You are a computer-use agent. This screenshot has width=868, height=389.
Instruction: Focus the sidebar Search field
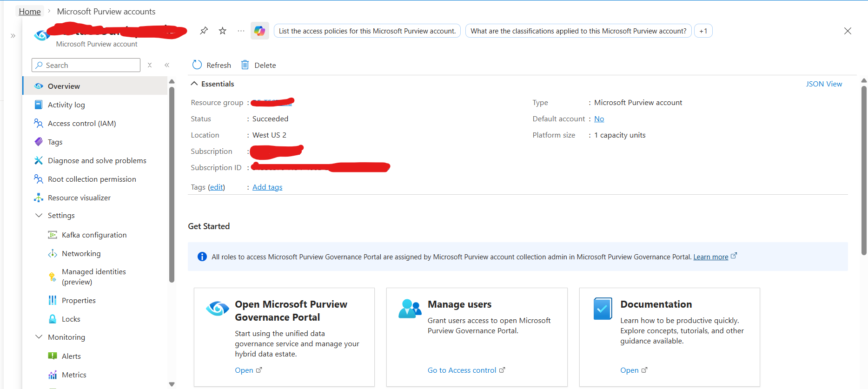tap(86, 65)
